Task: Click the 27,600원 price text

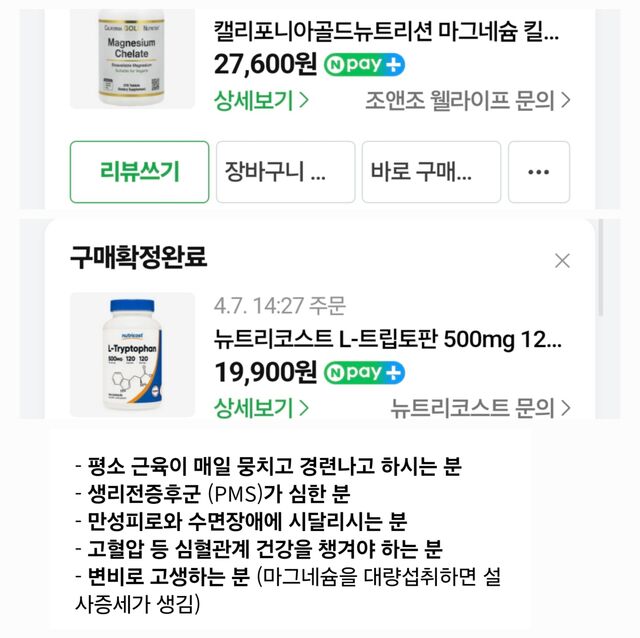Action: click(265, 66)
